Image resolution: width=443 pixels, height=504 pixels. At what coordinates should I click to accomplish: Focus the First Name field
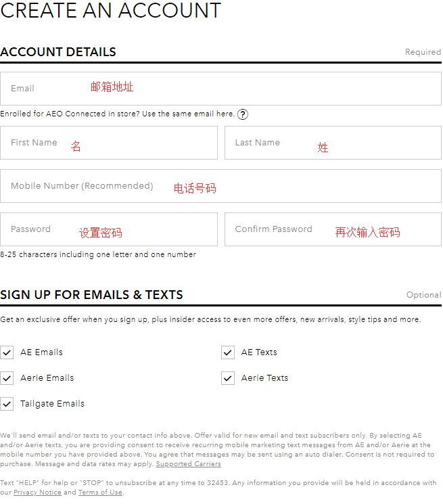109,143
